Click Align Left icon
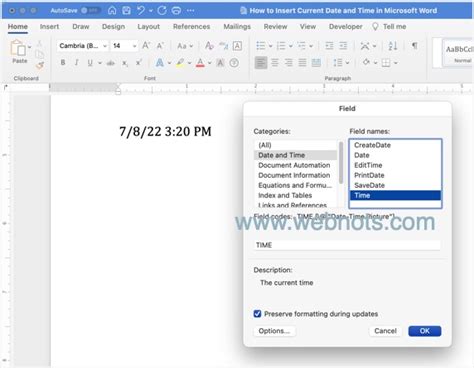The width and height of the screenshot is (474, 368). coord(261,63)
